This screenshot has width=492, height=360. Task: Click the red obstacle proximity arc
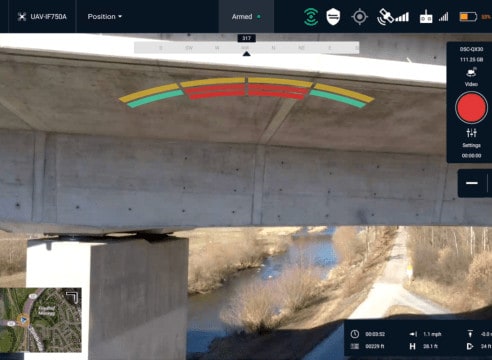click(247, 92)
